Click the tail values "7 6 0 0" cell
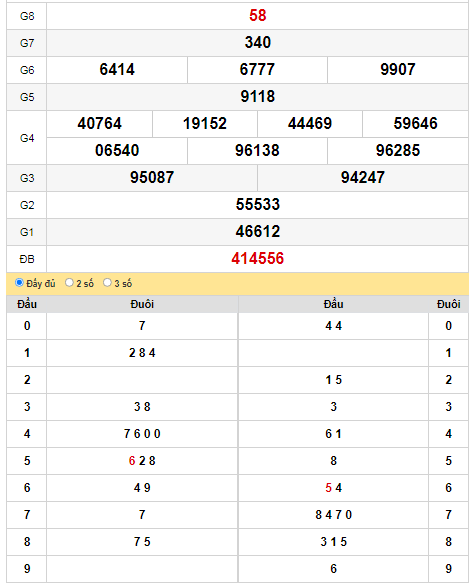Viewport: 473px width, 587px height. 142,434
